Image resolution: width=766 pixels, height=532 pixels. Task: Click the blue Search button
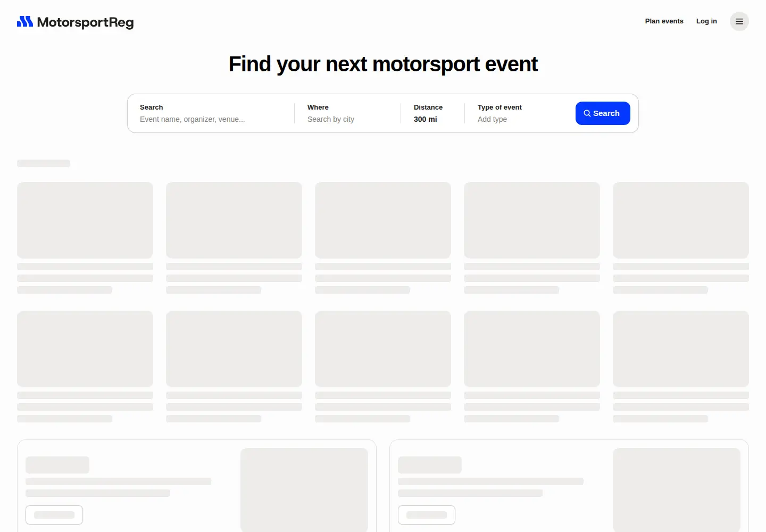603,113
